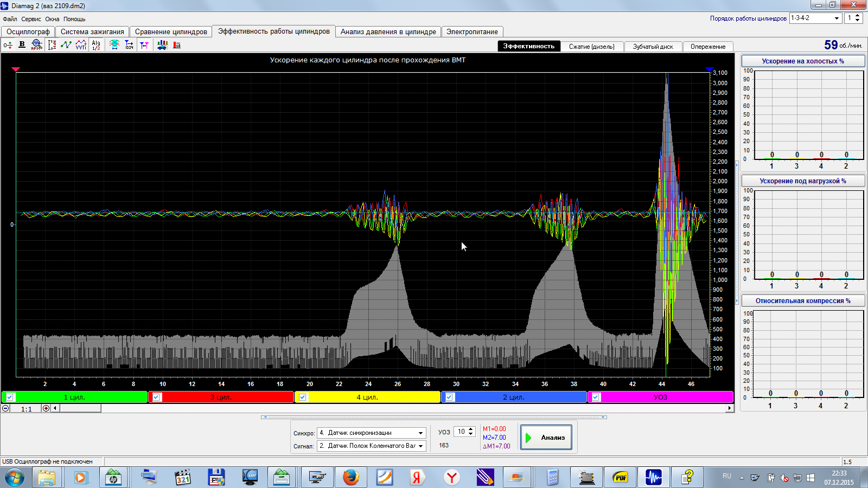Click the Diamag oscilloscope taskbar icon
The image size is (868, 488).
point(654,478)
